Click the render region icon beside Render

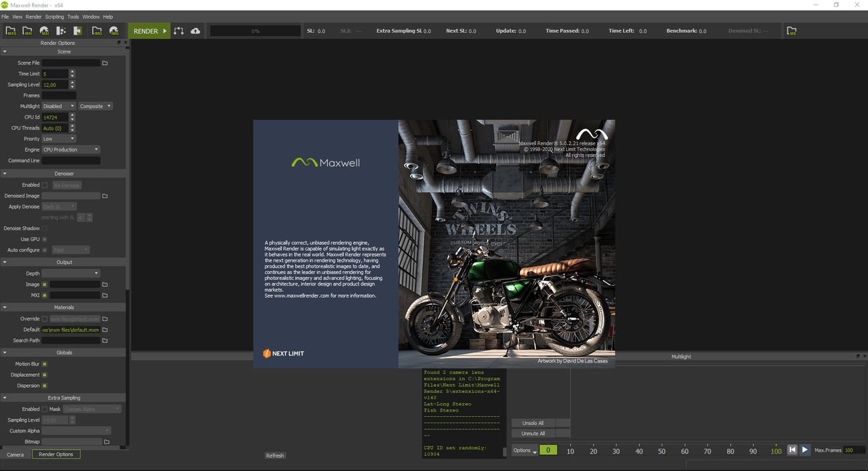coord(178,31)
